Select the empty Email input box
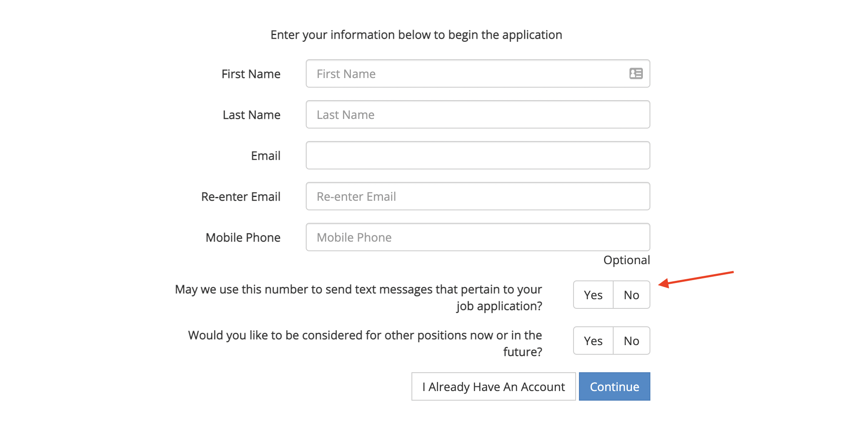Viewport: 868px width, 424px height. point(477,156)
